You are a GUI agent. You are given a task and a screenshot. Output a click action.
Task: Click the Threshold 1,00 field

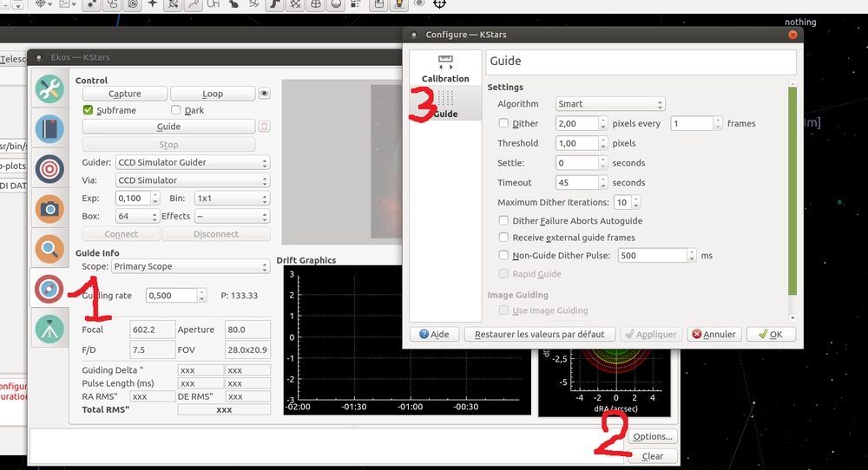577,143
